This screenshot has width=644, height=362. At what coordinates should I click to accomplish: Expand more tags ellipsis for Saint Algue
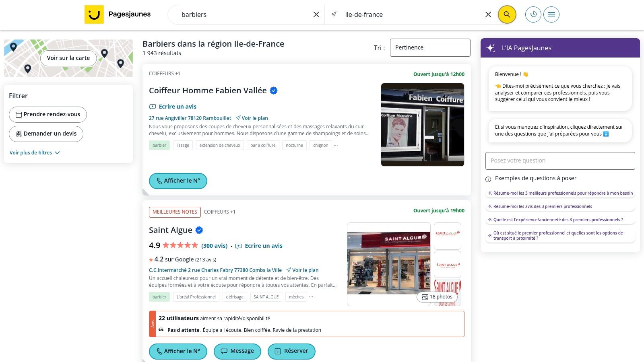[311, 297]
